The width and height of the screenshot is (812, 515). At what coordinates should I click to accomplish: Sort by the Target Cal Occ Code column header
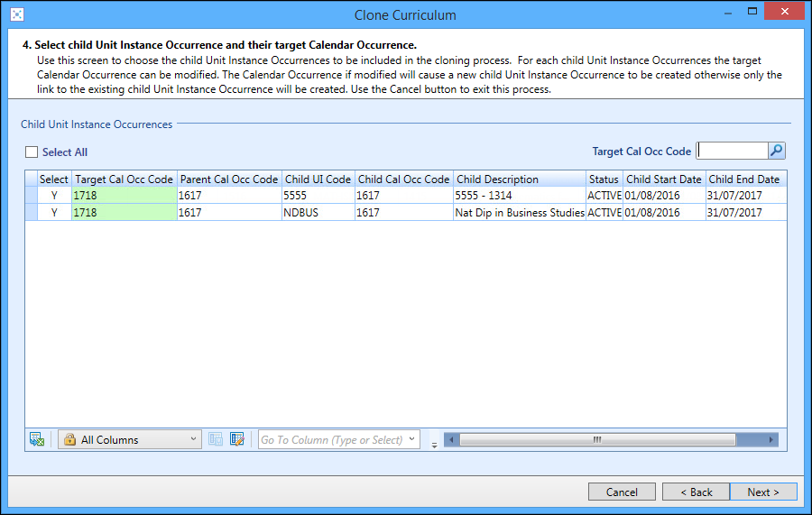point(125,179)
